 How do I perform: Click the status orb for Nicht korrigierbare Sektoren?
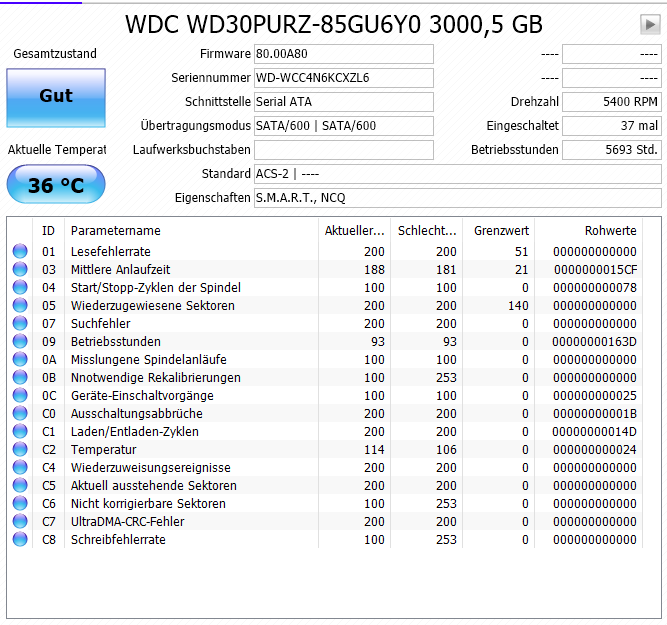click(x=20, y=503)
